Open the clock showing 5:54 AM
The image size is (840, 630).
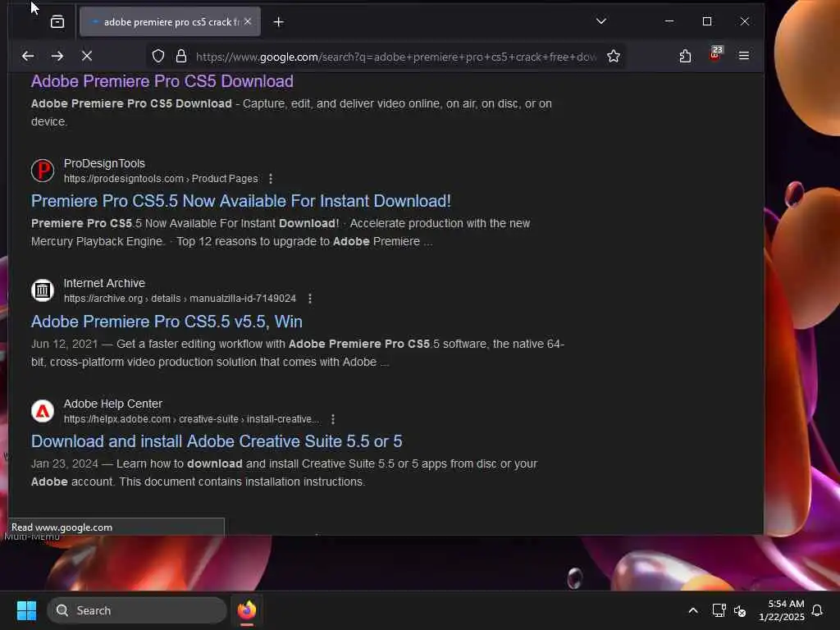781,610
